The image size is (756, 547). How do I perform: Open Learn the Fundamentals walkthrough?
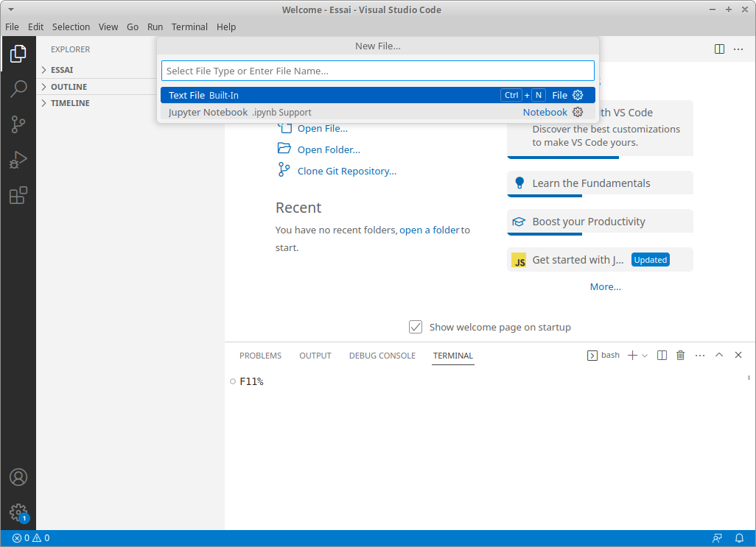coord(600,183)
